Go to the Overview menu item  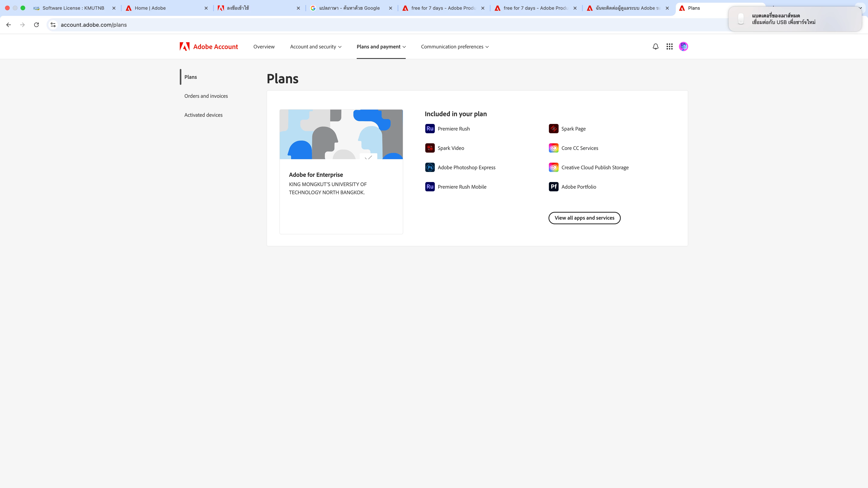[264, 47]
